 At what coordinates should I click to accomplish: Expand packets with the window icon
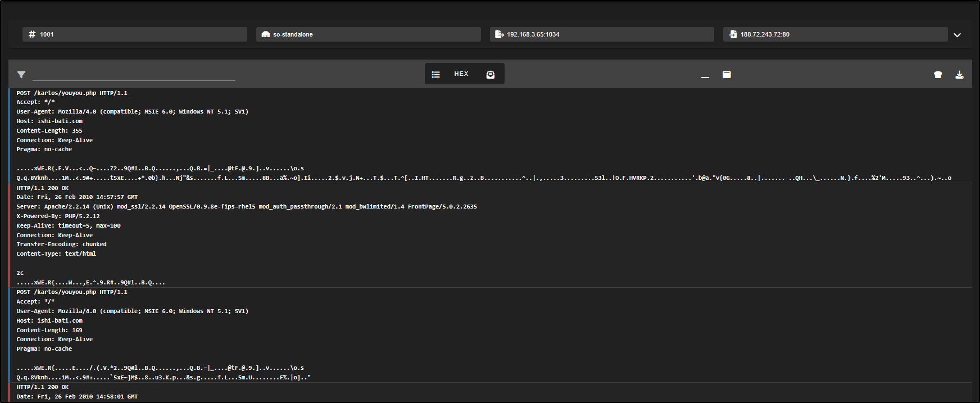coord(727,74)
